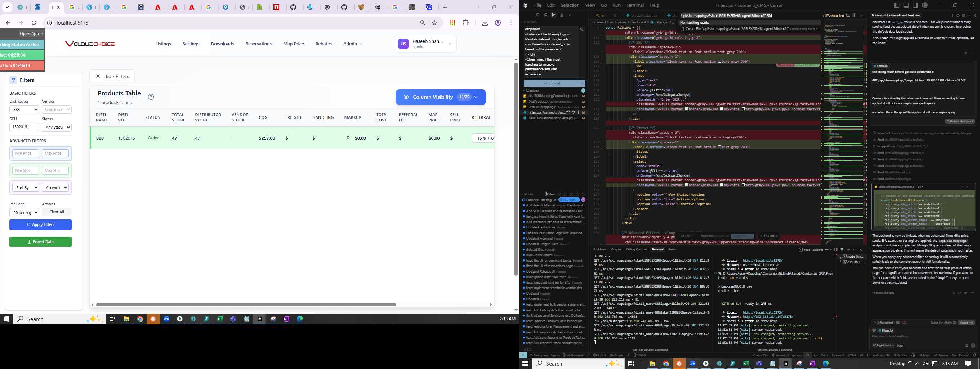The height and width of the screenshot is (369, 980).
Task: Toggle the primary side bar in Cursor
Action: [897, 5]
